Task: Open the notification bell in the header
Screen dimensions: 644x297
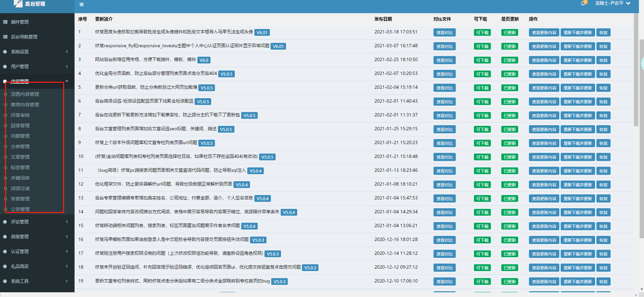Action: coord(583,3)
